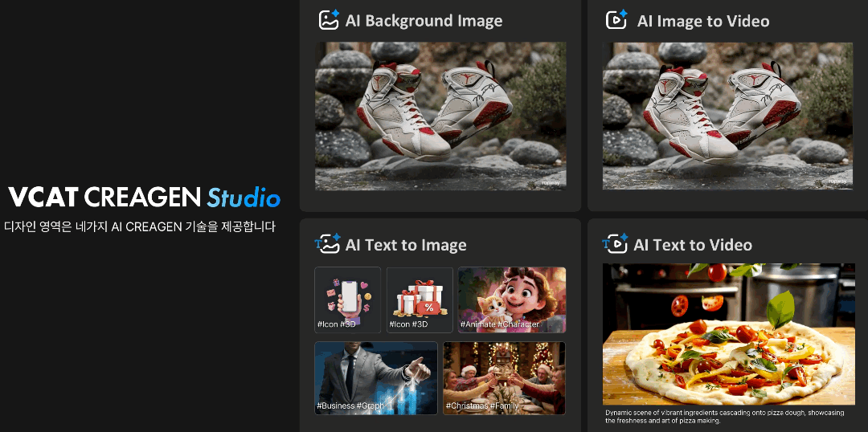This screenshot has width=868, height=432.
Task: Open the AI Text to Image heading
Action: [x=406, y=245]
